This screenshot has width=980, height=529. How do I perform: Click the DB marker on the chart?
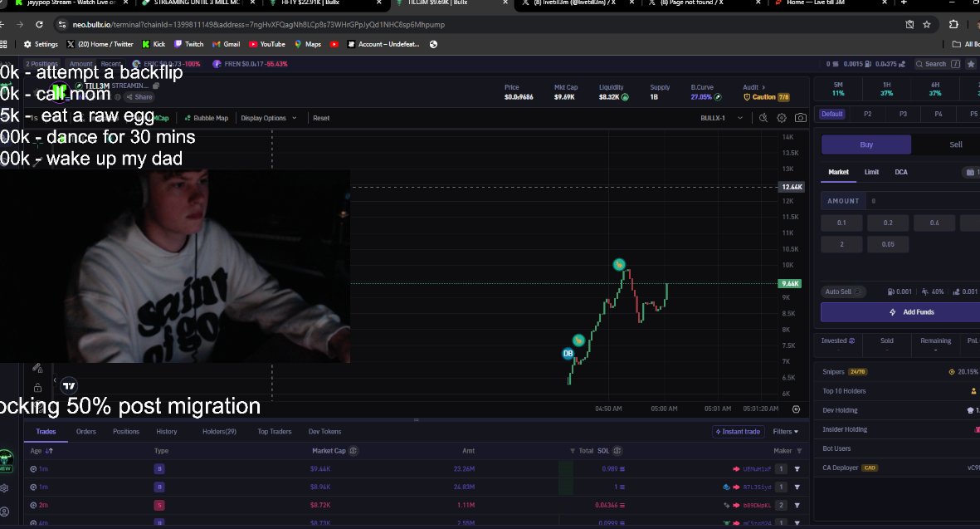click(568, 353)
